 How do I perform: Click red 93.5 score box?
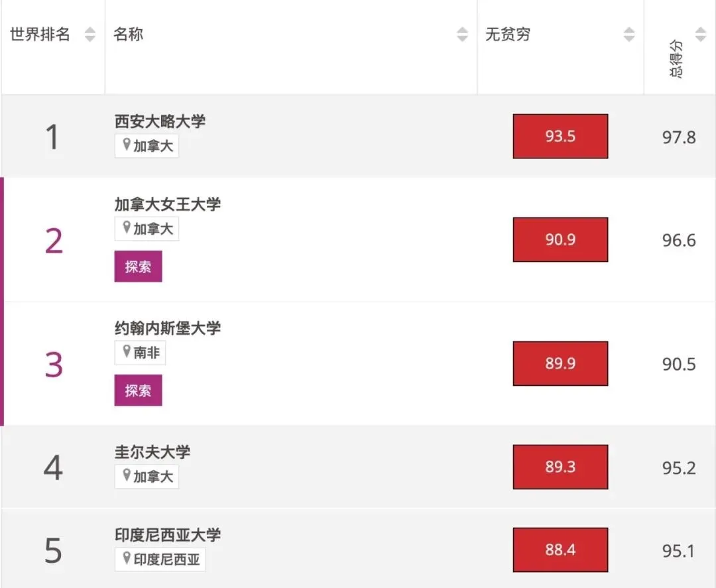560,137
